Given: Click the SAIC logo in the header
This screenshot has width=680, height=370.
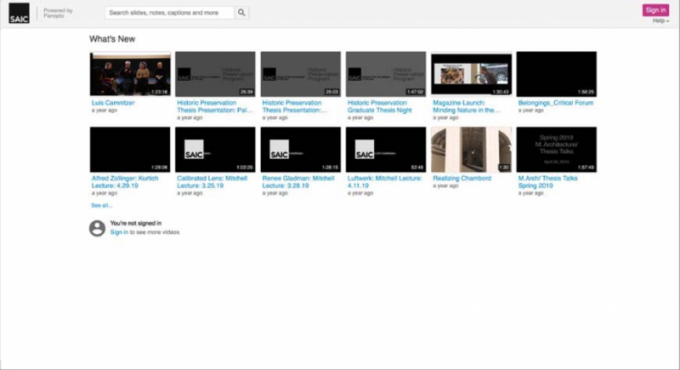Looking at the screenshot, I should [x=19, y=13].
